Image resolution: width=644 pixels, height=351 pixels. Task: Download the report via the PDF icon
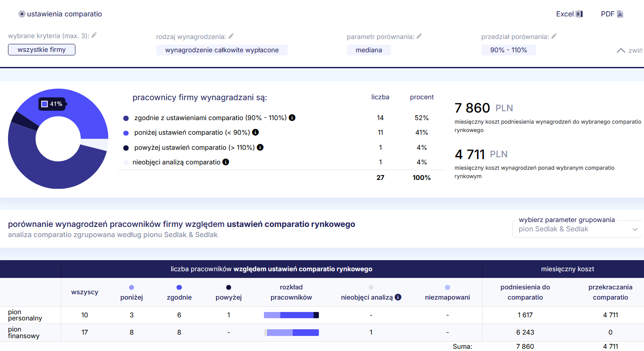click(x=620, y=14)
